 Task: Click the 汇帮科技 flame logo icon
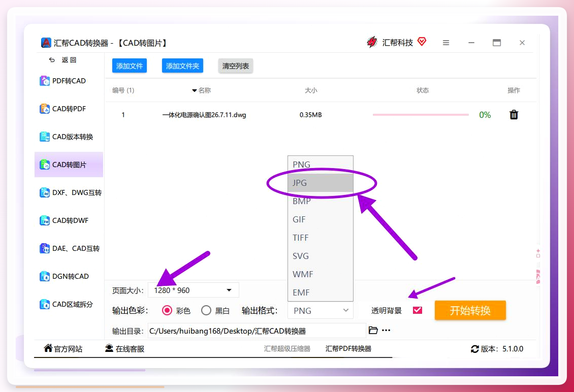tap(372, 42)
